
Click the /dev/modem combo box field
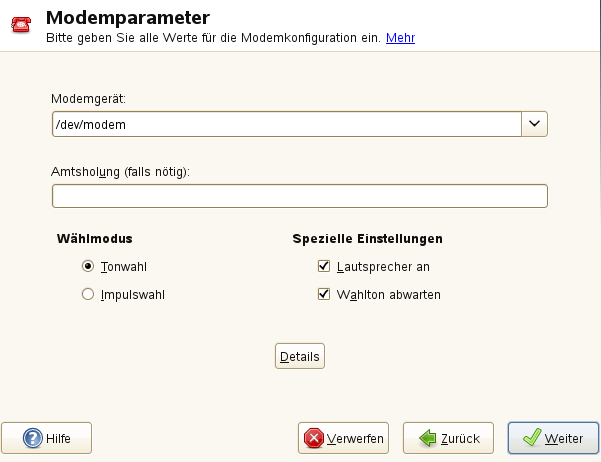286,124
